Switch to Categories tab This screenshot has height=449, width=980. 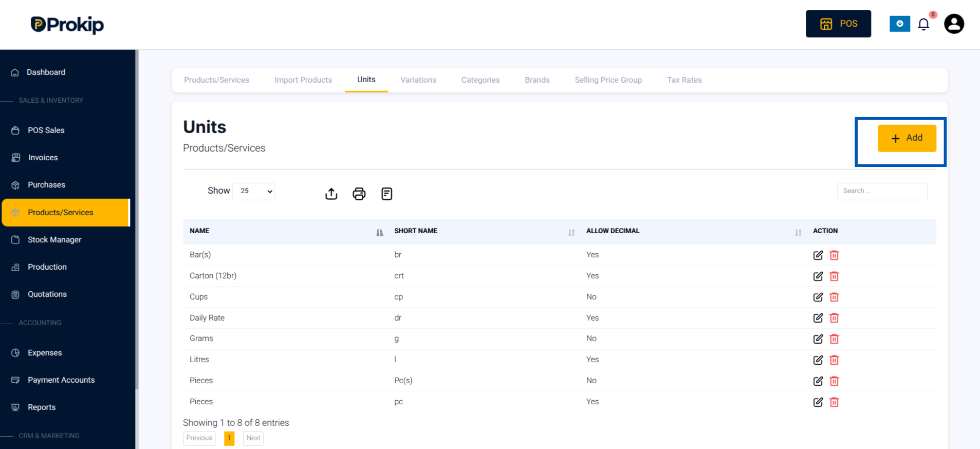(480, 80)
